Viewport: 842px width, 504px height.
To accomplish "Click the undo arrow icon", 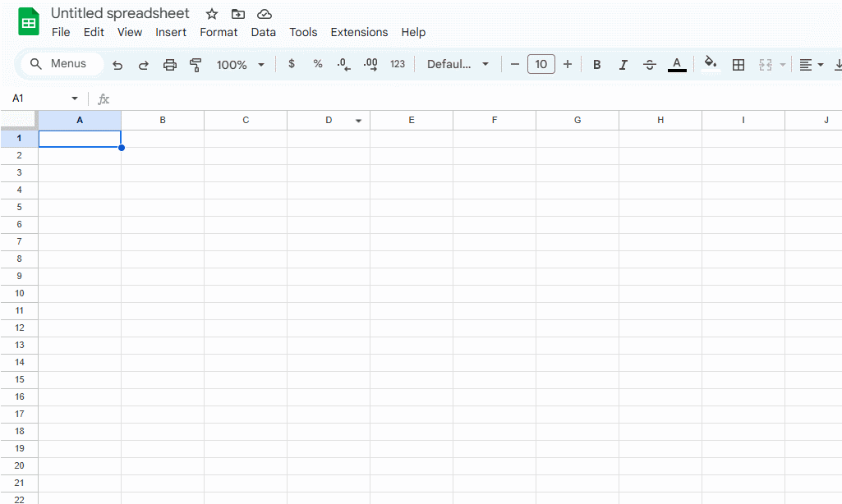I will [x=117, y=65].
